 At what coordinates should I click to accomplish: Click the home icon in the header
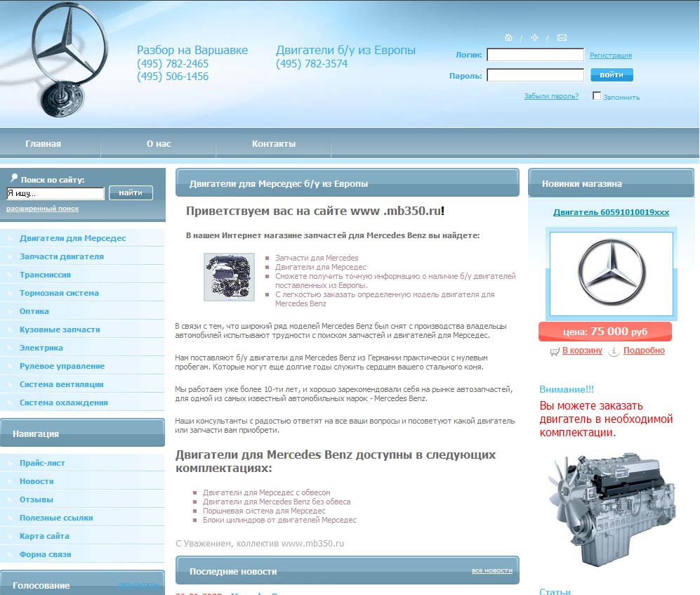pos(508,37)
